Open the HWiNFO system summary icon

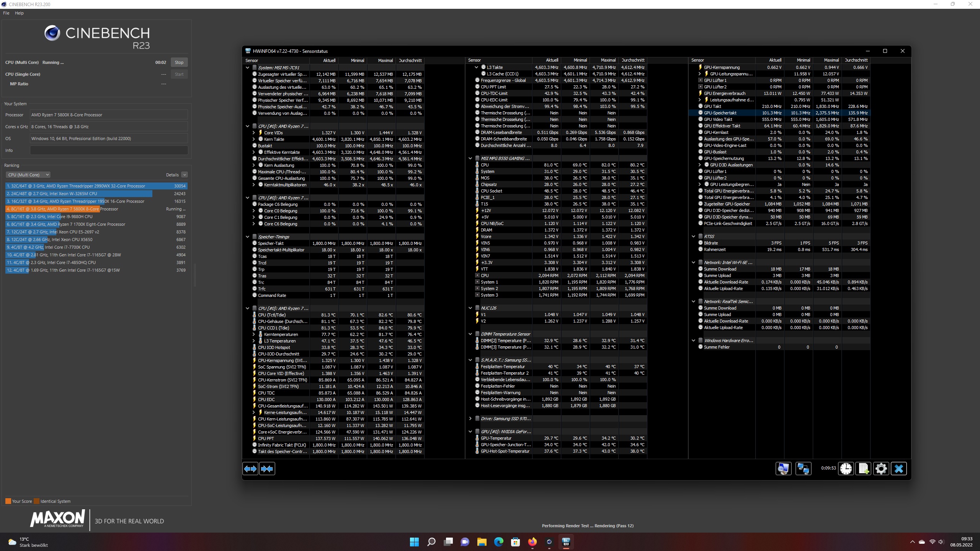783,469
